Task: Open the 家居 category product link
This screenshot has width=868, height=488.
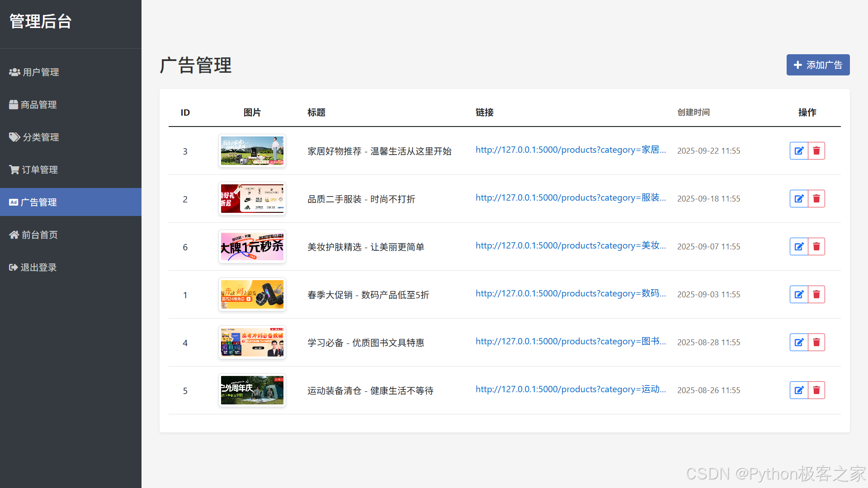Action: (x=571, y=150)
